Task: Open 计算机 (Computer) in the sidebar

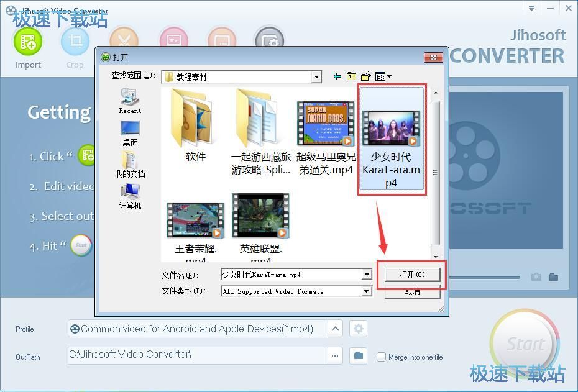Action: [130, 196]
